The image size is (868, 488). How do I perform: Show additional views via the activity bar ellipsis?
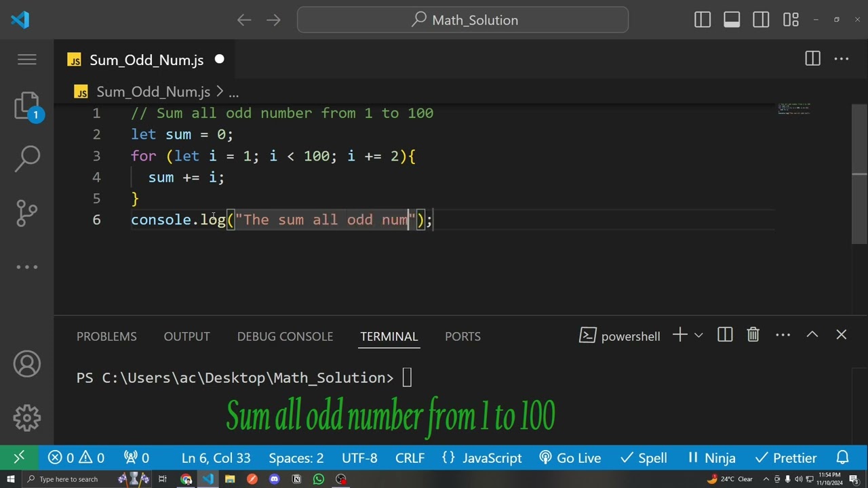tap(27, 267)
